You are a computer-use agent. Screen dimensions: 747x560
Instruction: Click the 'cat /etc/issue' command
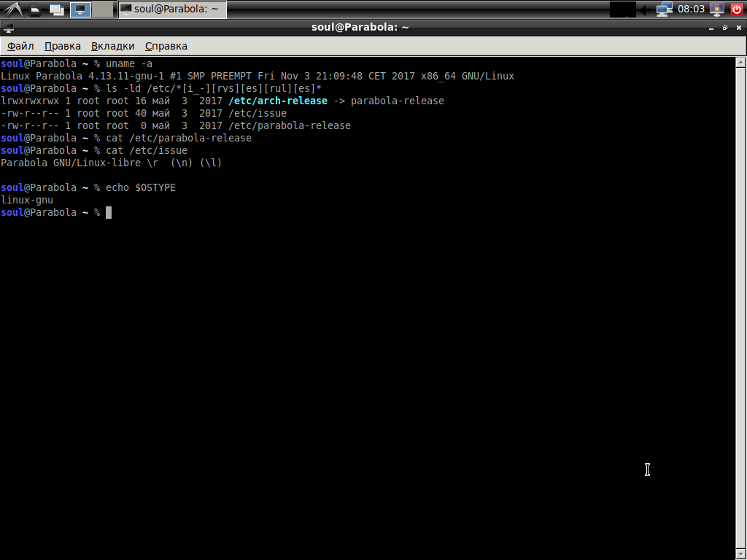pos(147,150)
